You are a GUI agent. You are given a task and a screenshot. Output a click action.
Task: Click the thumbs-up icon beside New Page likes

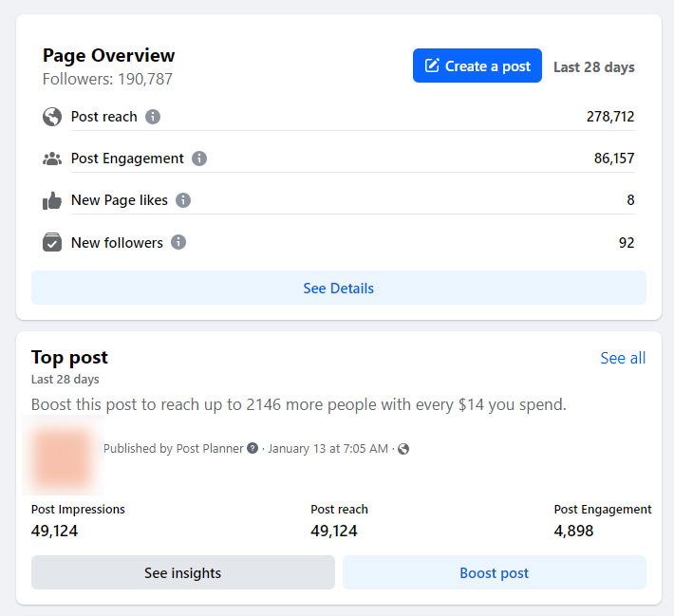tap(52, 200)
